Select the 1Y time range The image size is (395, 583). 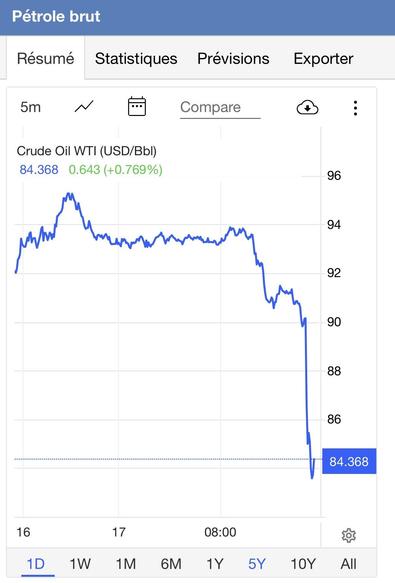[215, 564]
